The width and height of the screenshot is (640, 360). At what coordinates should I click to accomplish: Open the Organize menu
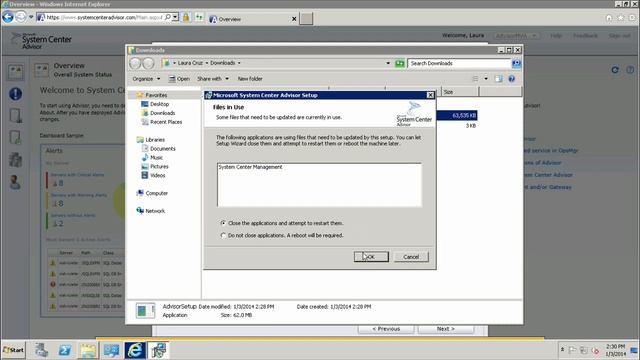pos(146,79)
